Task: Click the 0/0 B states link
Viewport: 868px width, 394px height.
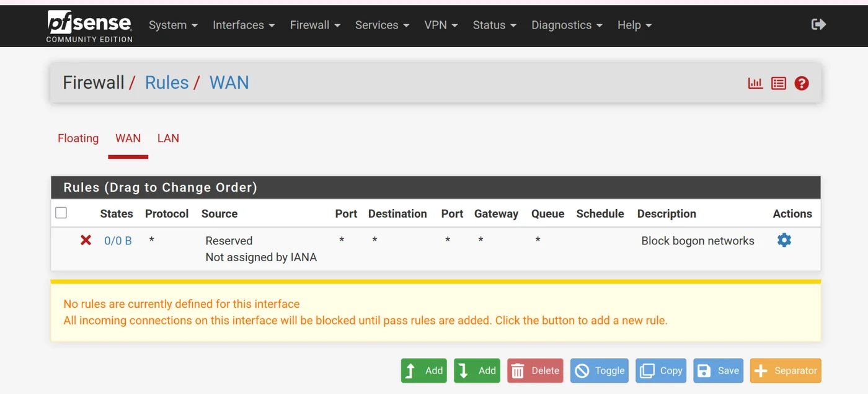Action: click(x=118, y=240)
